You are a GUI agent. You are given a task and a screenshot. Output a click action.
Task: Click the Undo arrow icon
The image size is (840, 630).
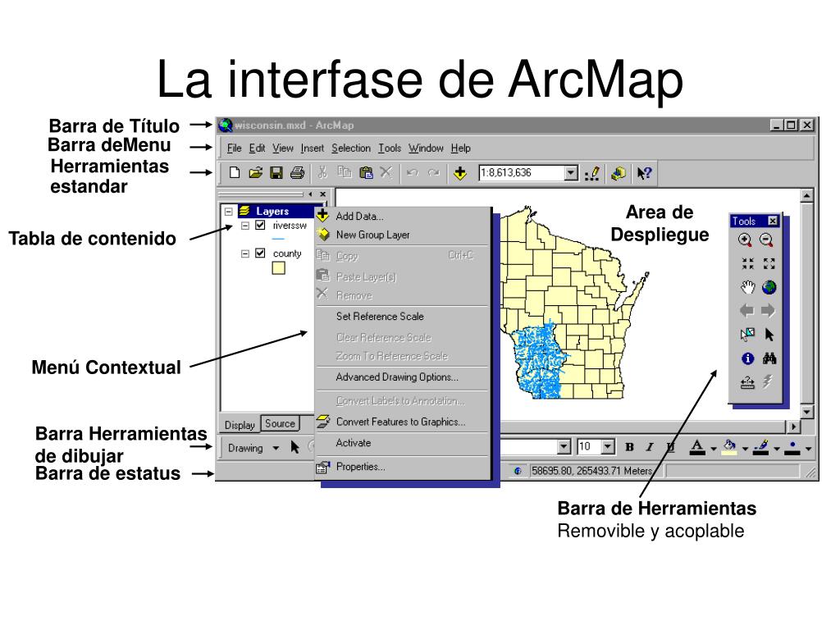412,172
